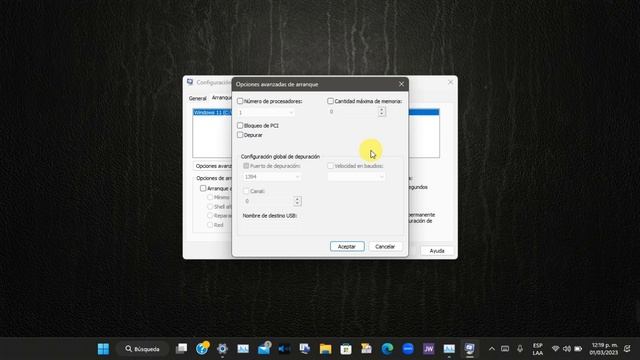Image resolution: width=640 pixels, height=360 pixels.
Task: Close the System Configuration background window
Action: 450,82
